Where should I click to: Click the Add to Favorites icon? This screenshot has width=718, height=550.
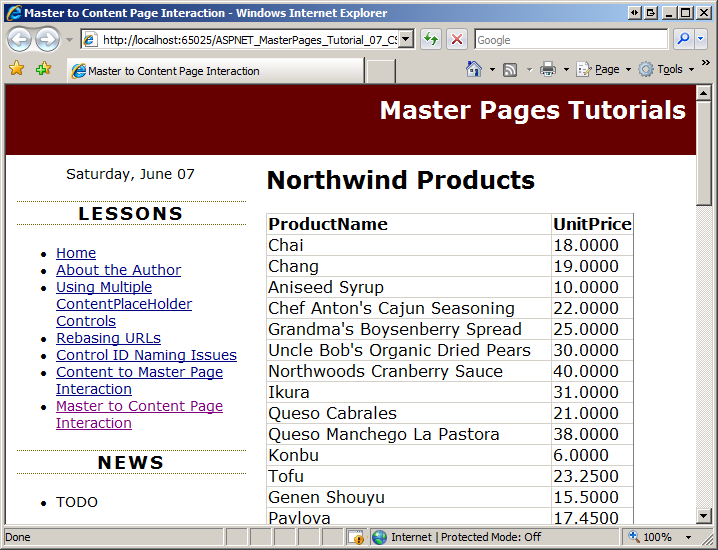pyautogui.click(x=44, y=69)
